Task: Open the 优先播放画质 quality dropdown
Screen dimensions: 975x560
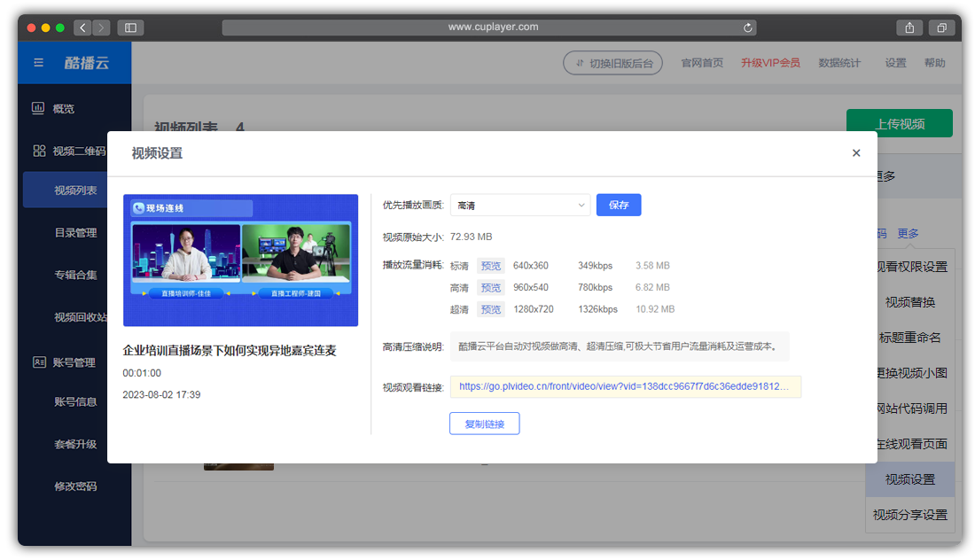Action: (x=520, y=205)
